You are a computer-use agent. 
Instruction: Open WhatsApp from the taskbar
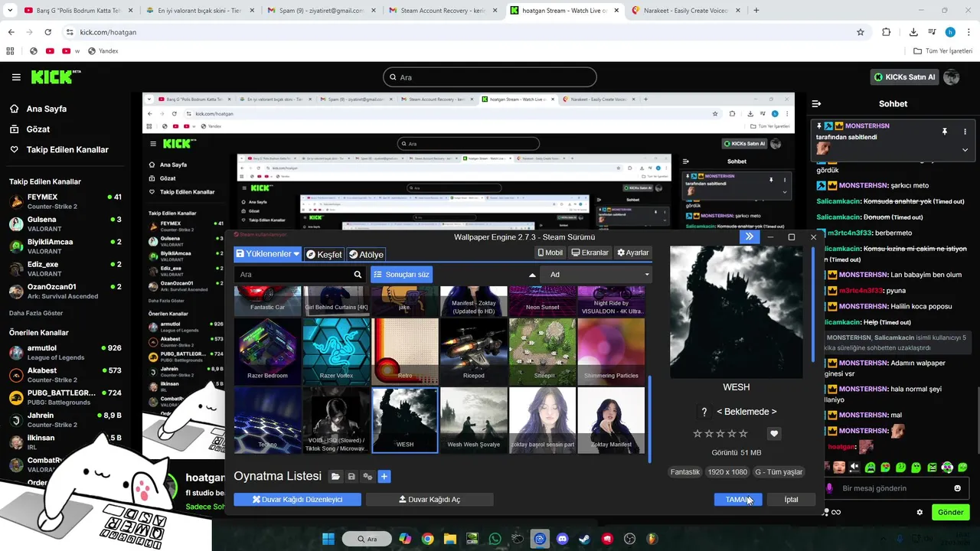point(495,539)
